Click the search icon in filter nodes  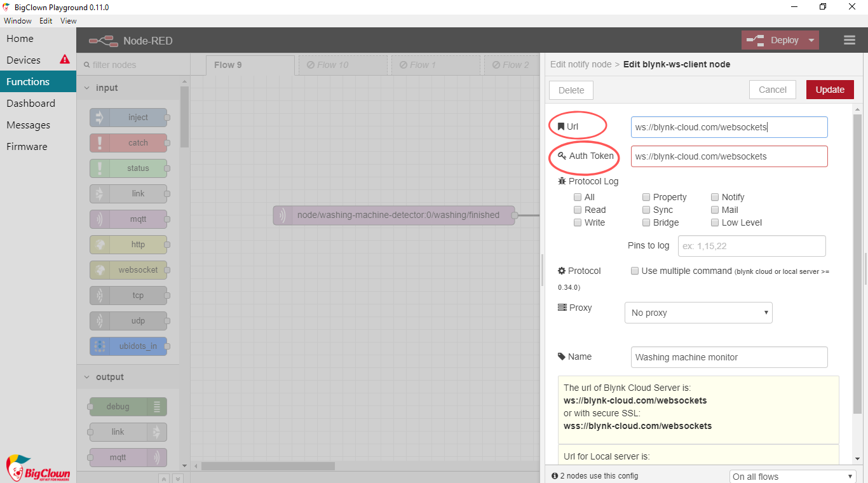(86, 65)
